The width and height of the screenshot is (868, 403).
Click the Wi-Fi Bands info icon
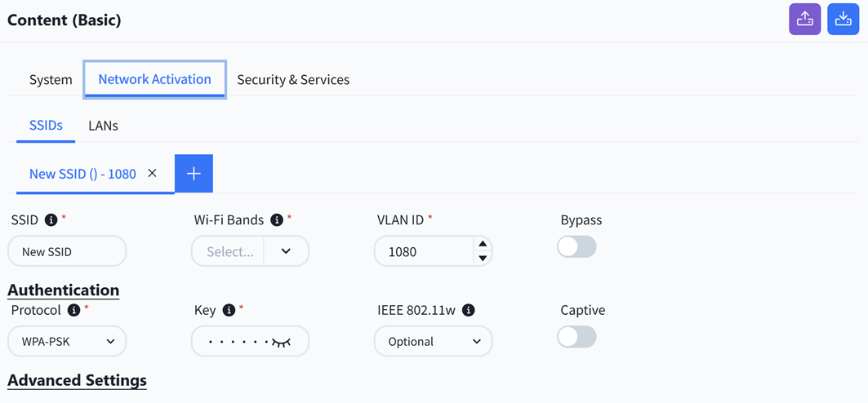(x=277, y=220)
